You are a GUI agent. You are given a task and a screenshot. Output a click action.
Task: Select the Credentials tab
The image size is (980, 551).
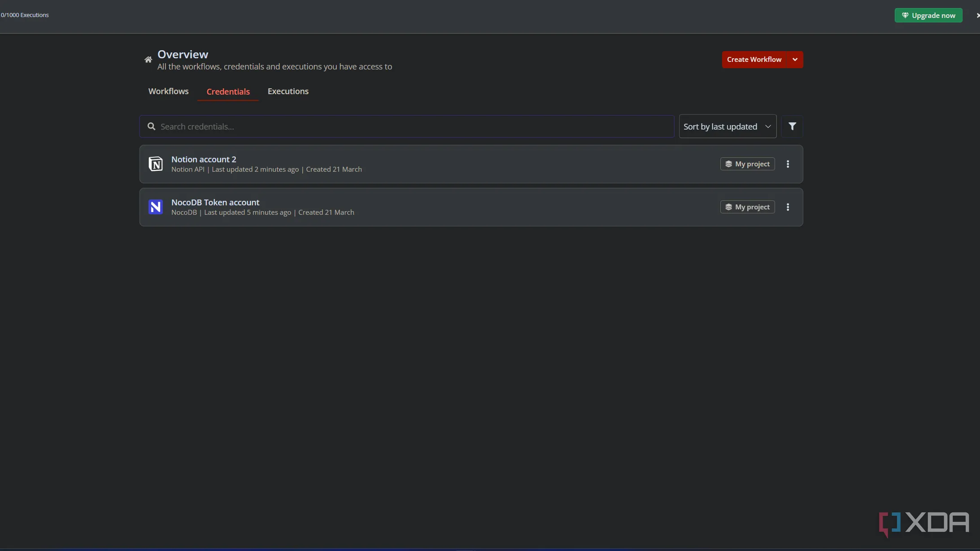228,92
